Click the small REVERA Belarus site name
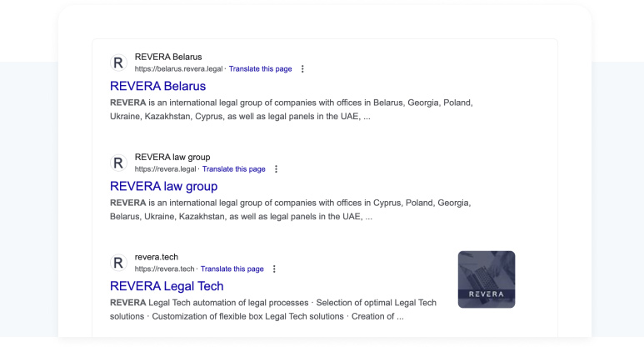Screen dimensions: 644x347 pos(168,57)
